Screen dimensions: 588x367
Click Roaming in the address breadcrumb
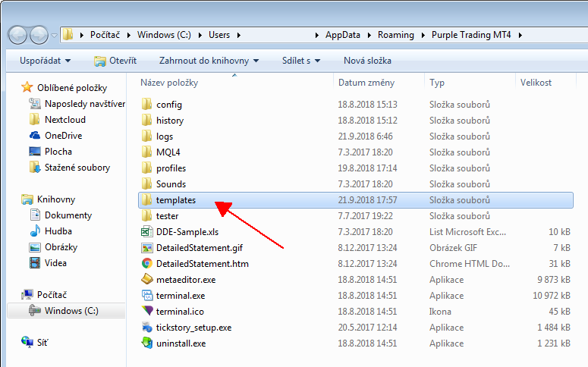click(x=395, y=35)
